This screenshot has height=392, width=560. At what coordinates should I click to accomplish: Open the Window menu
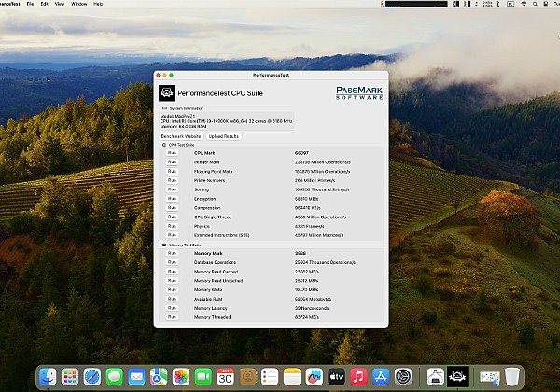(79, 4)
